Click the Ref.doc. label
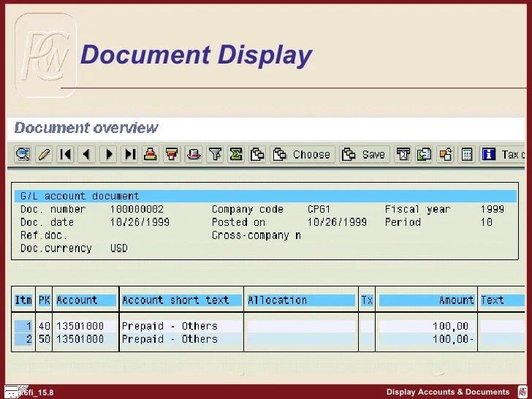Viewport: 532px width, 399px height. point(44,235)
